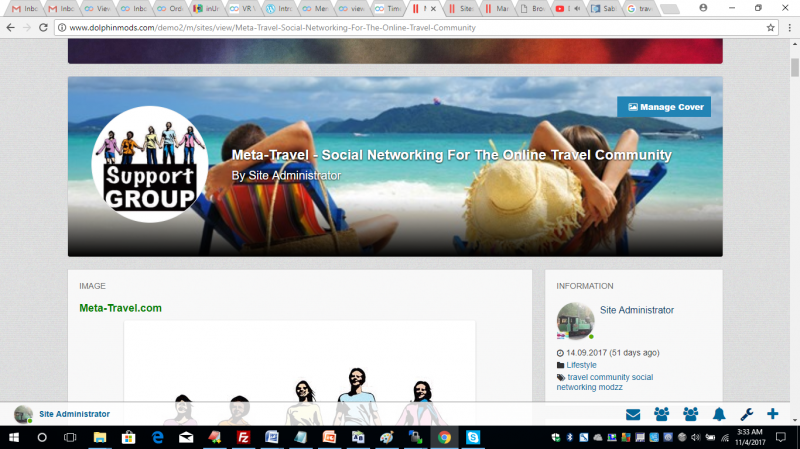The image size is (800, 449).
Task: Open the travel community social networking modzz tags
Action: [x=605, y=382]
